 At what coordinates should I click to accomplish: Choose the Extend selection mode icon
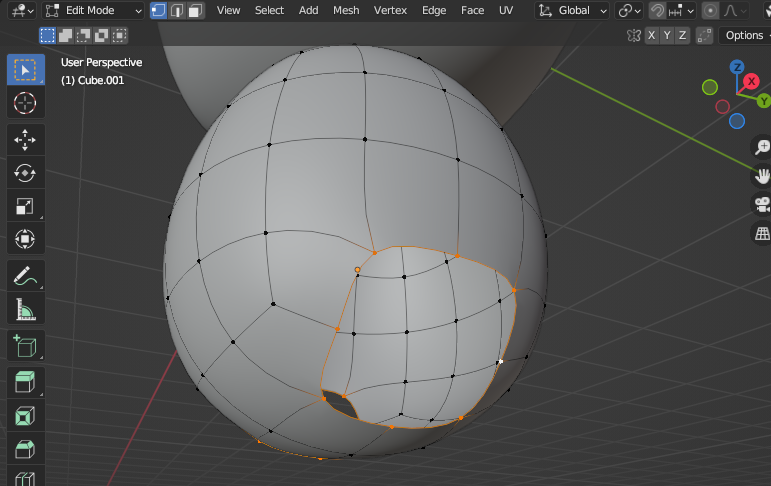click(x=65, y=35)
